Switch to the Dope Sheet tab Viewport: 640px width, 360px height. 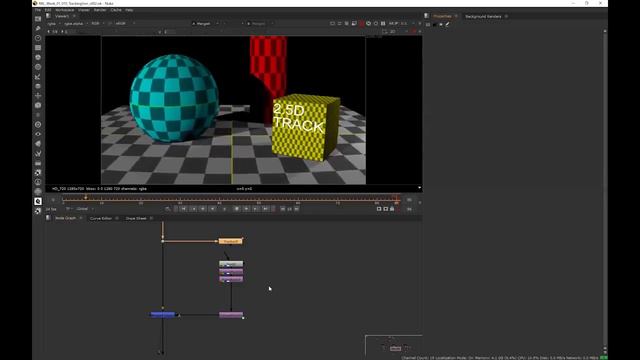click(x=136, y=218)
